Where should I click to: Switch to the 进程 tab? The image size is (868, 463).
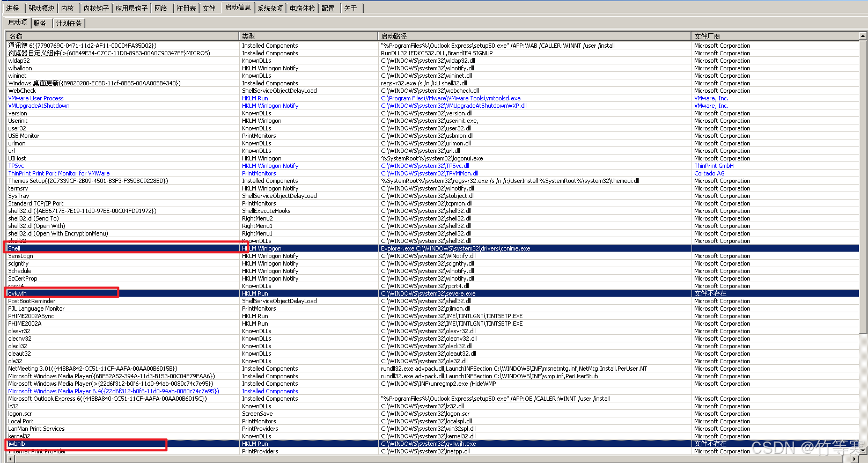(12, 8)
